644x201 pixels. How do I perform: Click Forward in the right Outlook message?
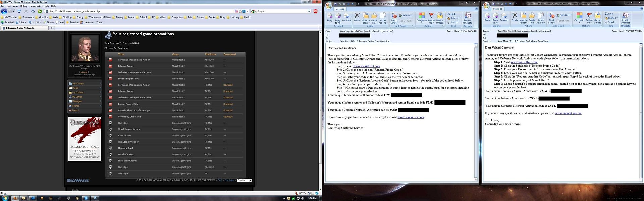point(504,17)
